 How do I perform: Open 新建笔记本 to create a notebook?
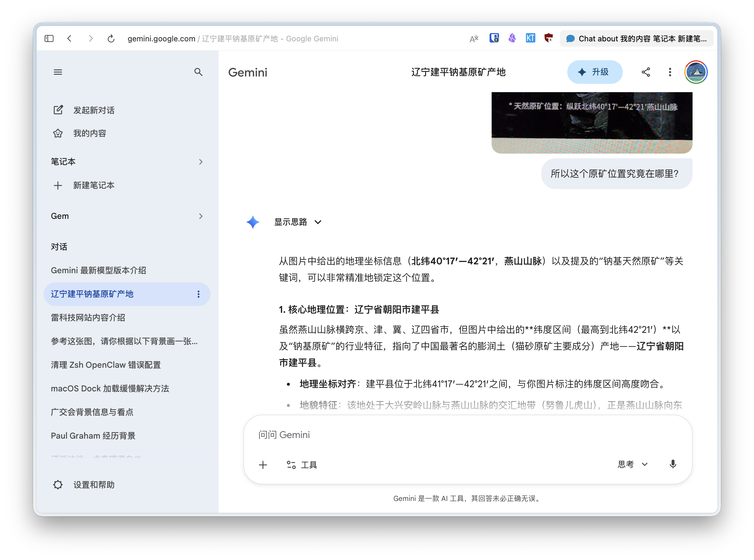point(94,185)
